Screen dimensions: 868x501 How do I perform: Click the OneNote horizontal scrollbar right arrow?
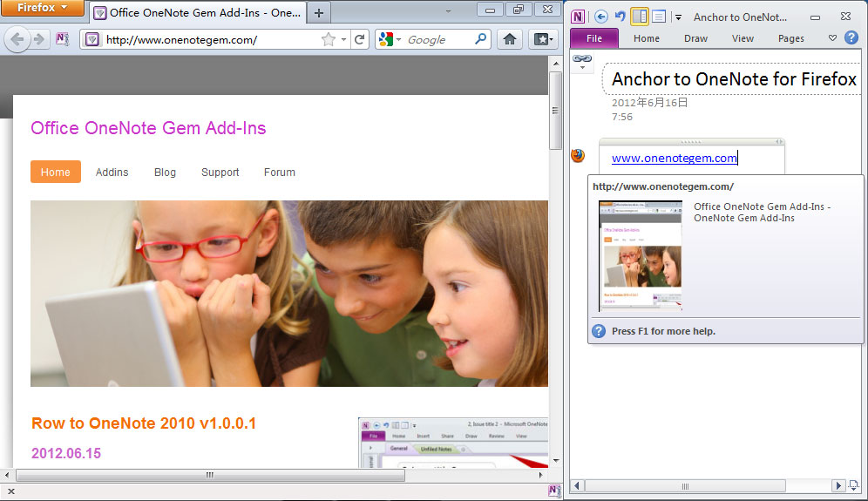(837, 486)
